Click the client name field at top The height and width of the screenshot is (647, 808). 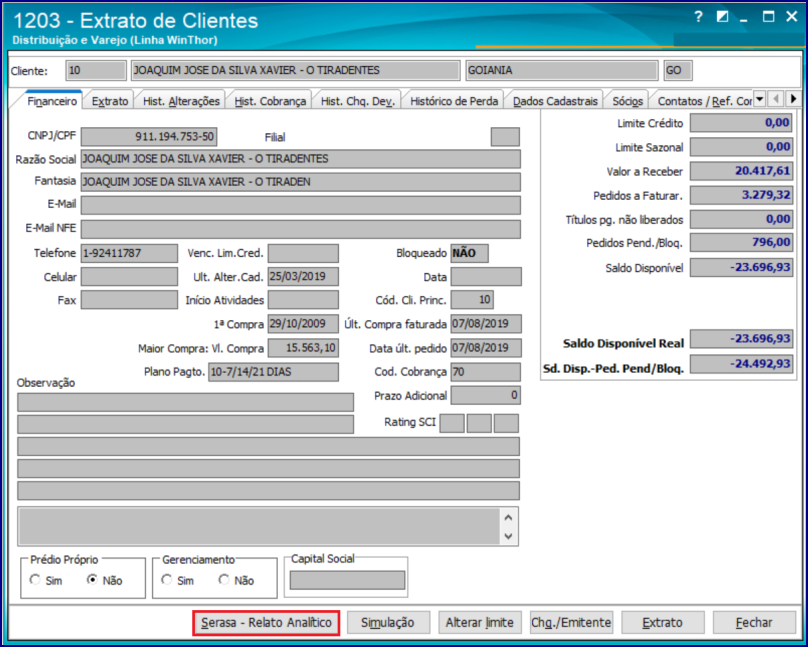coord(295,71)
